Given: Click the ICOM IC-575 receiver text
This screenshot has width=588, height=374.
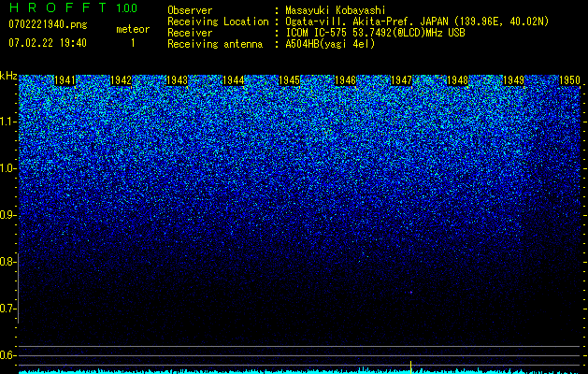Looking at the screenshot, I should [375, 33].
